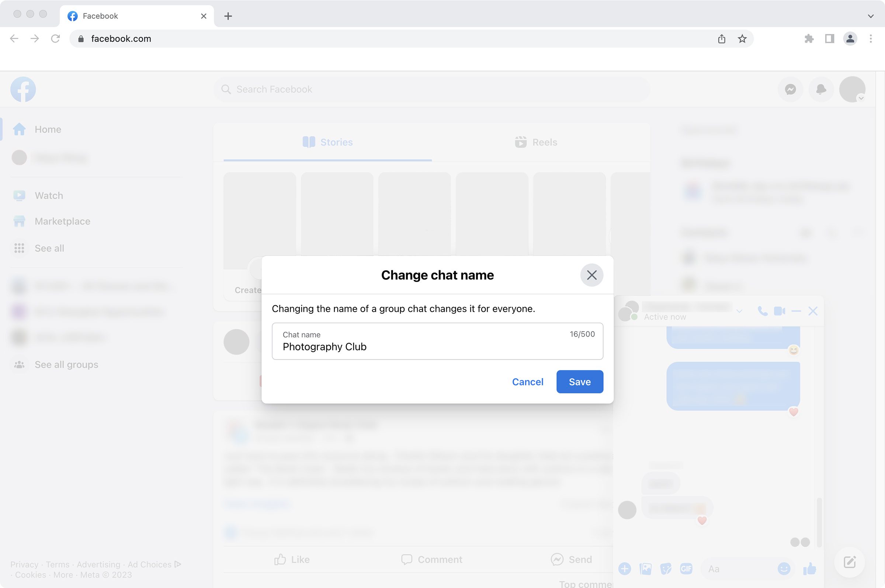This screenshot has width=885, height=588.
Task: Go back in the browser
Action: (x=14, y=39)
